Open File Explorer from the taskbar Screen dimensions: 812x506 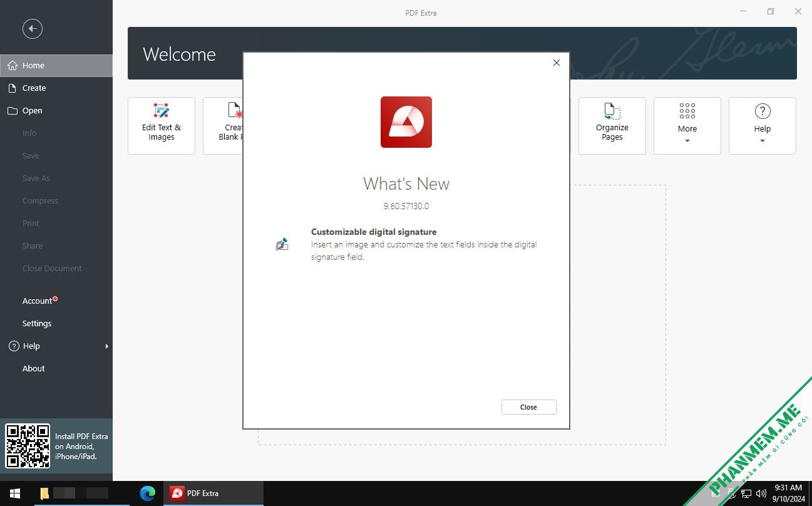point(44,493)
